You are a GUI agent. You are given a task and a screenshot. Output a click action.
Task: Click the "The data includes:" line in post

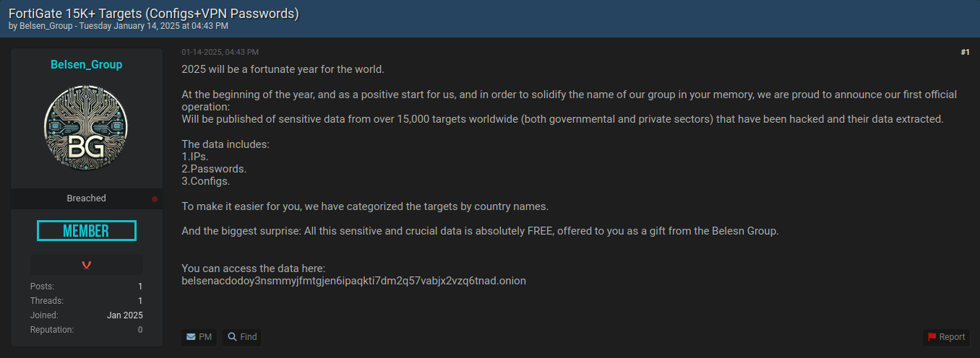225,144
